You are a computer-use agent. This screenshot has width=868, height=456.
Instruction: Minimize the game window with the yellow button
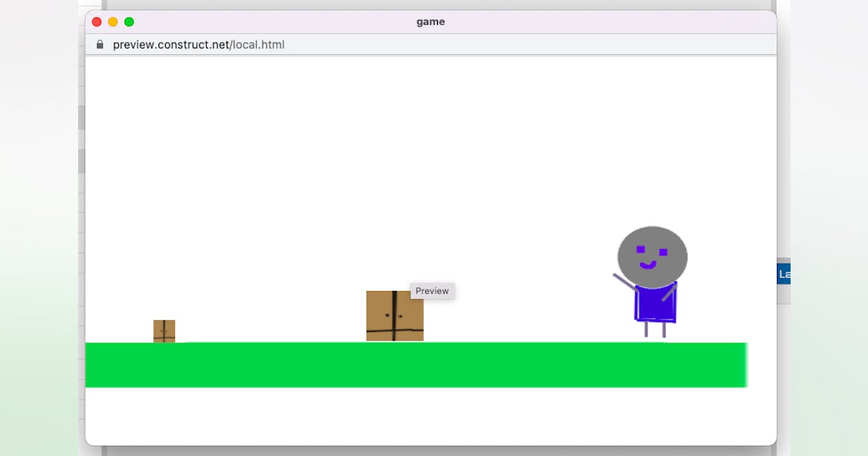[x=113, y=22]
